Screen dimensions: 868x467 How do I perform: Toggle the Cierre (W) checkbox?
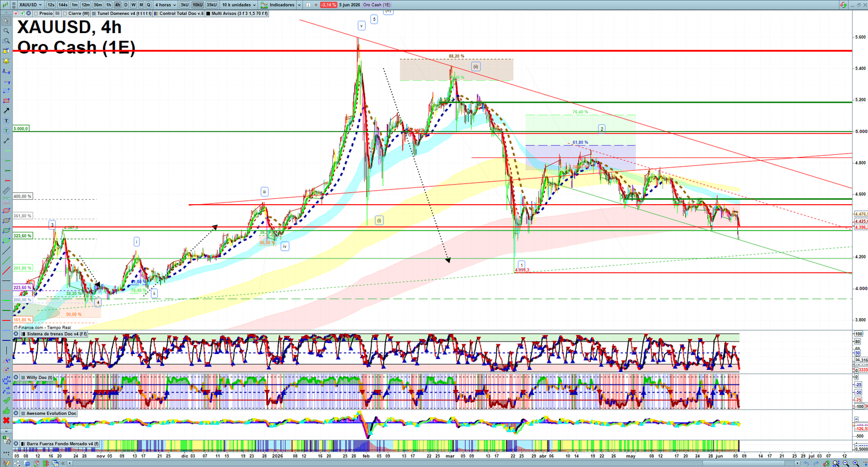65,13
